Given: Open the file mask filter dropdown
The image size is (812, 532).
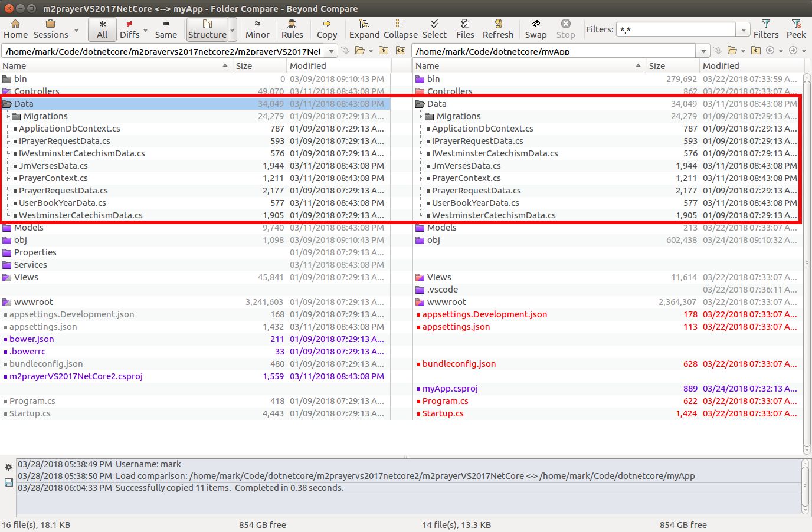Looking at the screenshot, I should (744, 28).
